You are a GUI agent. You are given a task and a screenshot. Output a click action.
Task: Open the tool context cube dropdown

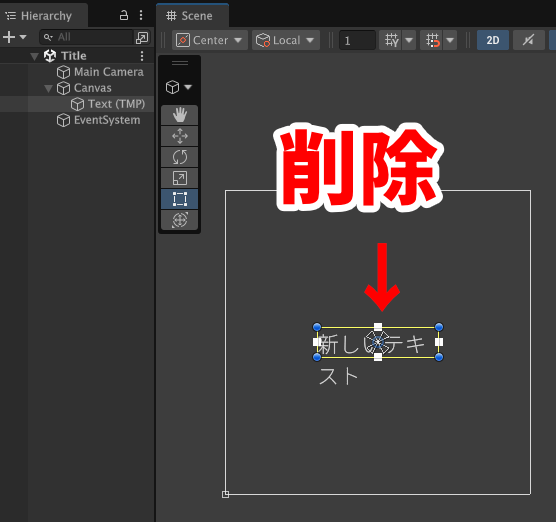(x=179, y=87)
